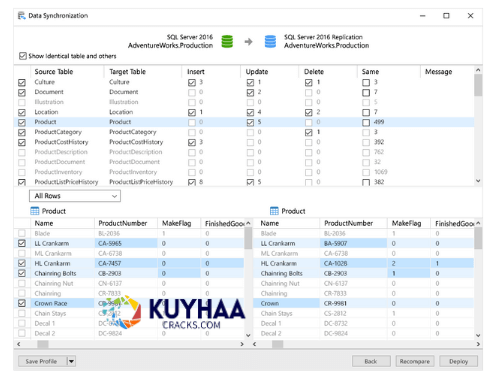Click the left Product table icon
The image size is (494, 382).
pyautogui.click(x=35, y=211)
